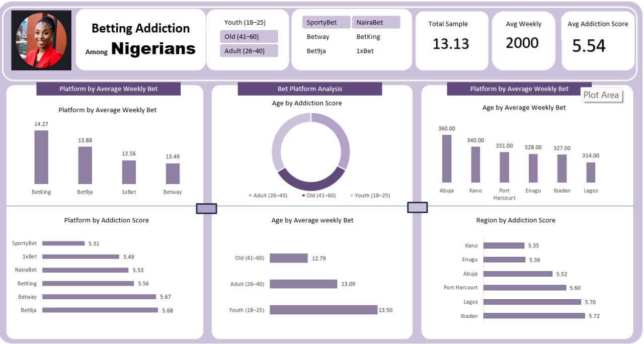Select the Lagos region bar showing 5.70

click(532, 302)
